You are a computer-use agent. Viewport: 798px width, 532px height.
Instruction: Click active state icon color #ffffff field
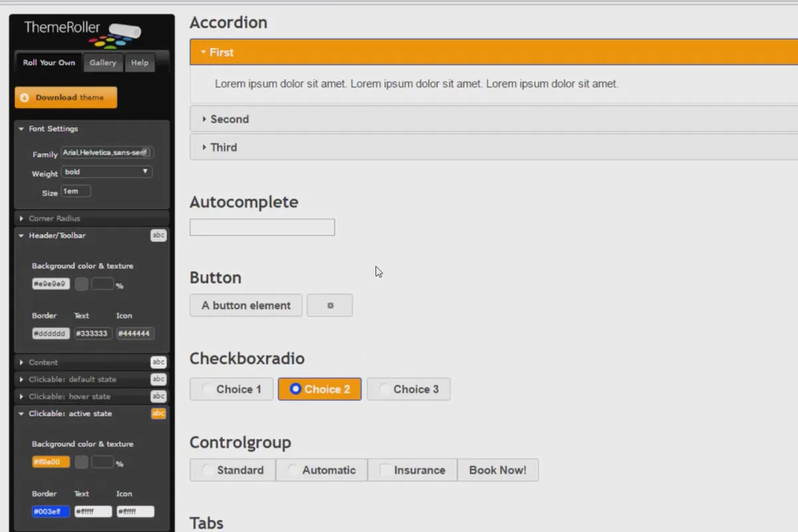click(x=135, y=512)
